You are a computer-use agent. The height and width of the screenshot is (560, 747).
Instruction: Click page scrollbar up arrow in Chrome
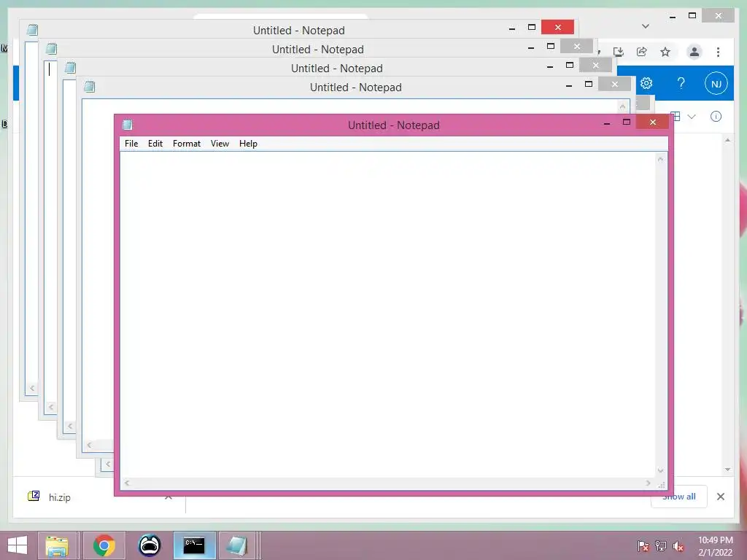point(727,140)
